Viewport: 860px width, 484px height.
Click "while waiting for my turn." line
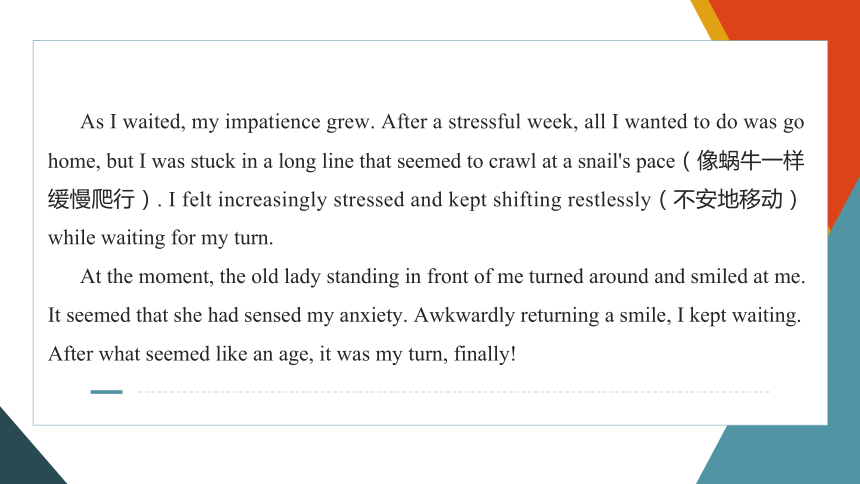pos(161,238)
